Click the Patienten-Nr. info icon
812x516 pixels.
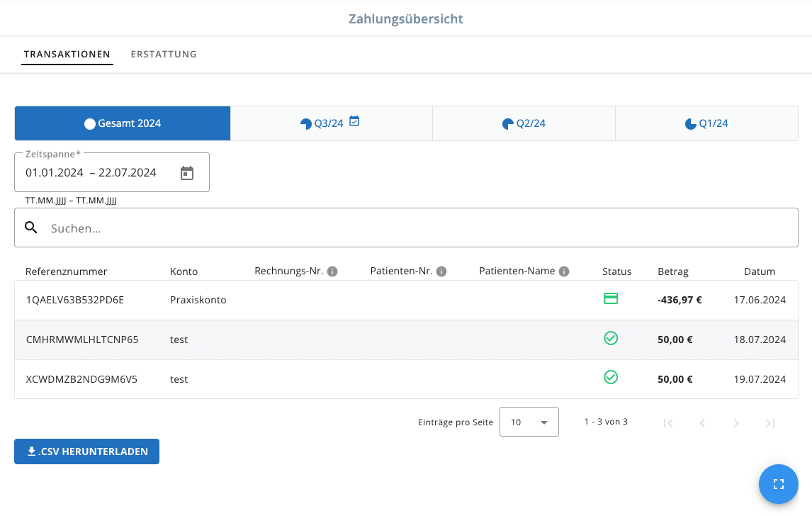click(441, 271)
